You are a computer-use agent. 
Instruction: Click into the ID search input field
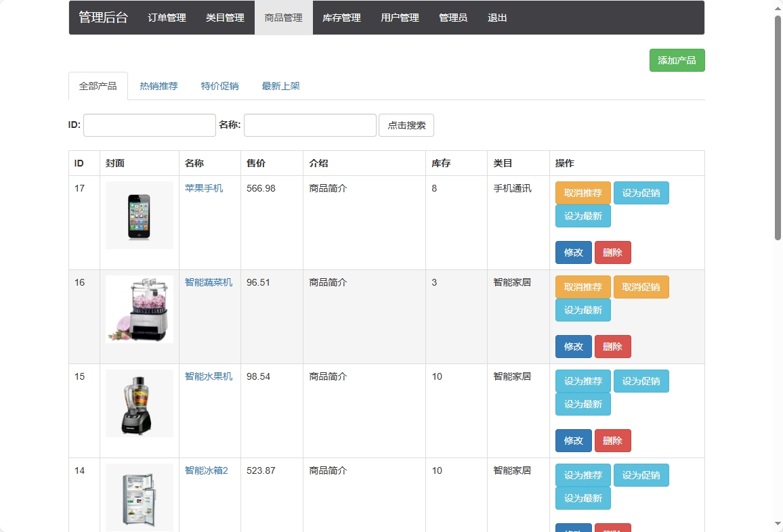tap(149, 125)
